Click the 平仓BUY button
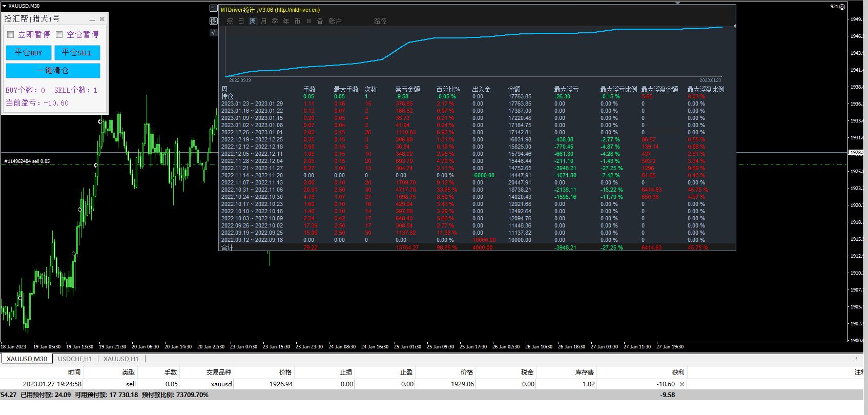The height and width of the screenshot is (415, 868). [29, 53]
